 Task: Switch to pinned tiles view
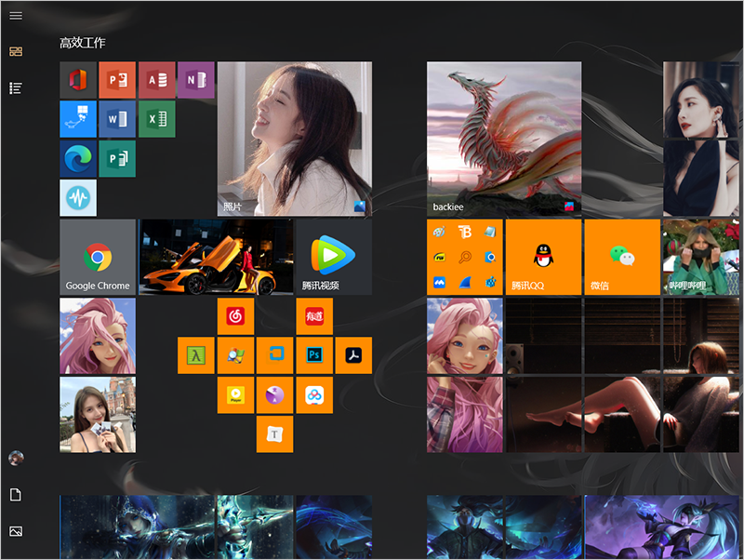coord(16,51)
